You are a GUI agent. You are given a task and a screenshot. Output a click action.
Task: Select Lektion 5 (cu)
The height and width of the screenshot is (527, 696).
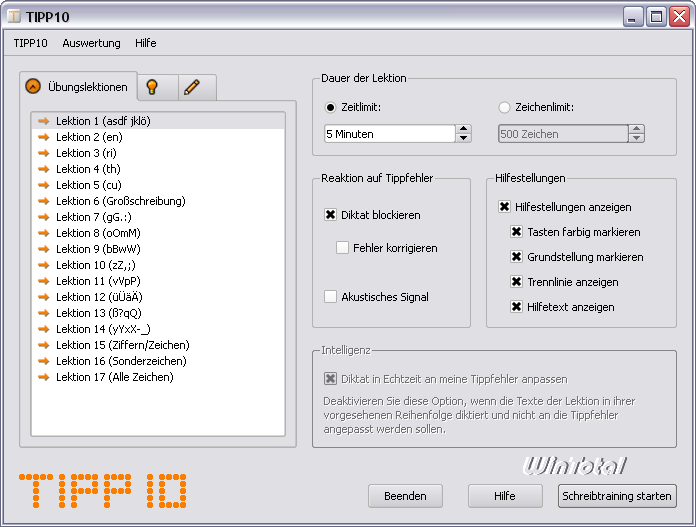tap(158, 185)
